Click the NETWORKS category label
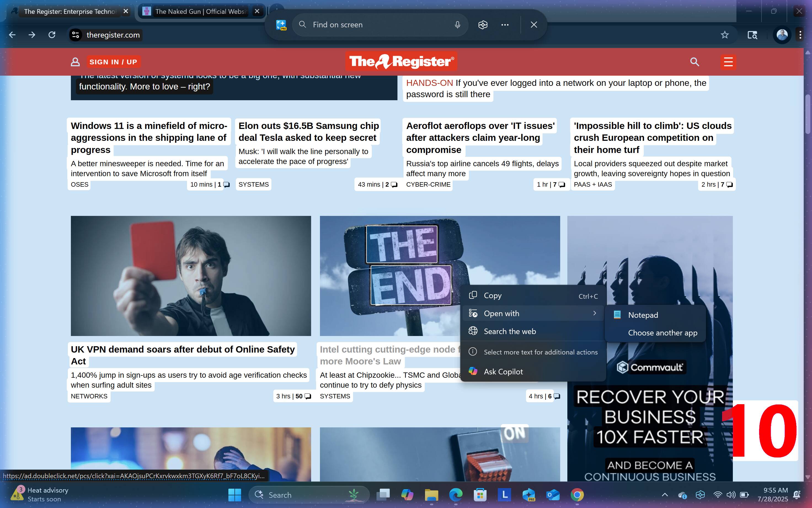The image size is (812, 508). [89, 396]
